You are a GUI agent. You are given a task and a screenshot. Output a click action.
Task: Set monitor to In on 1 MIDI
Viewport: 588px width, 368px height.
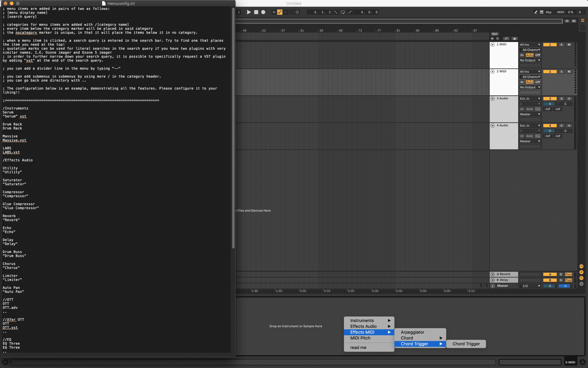click(522, 55)
